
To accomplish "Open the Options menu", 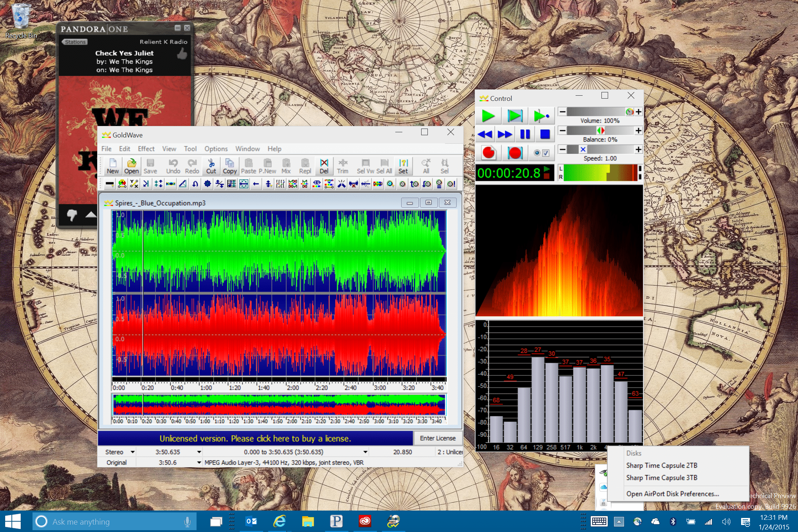I will (x=216, y=149).
